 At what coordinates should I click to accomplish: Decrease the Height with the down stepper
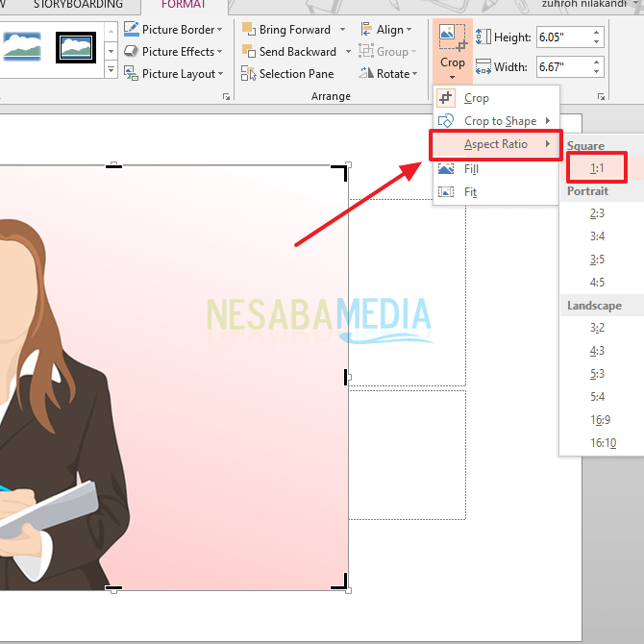tap(596, 42)
